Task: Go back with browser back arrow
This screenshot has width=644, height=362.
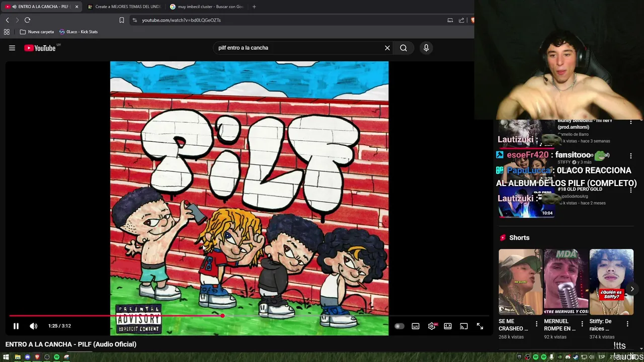Action: click(x=7, y=20)
